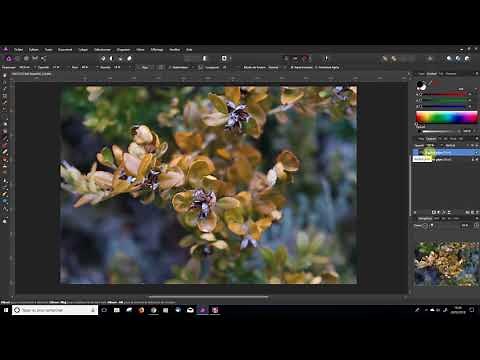Open the Calque menu
Screen dimensions: 480x360
(83, 50)
